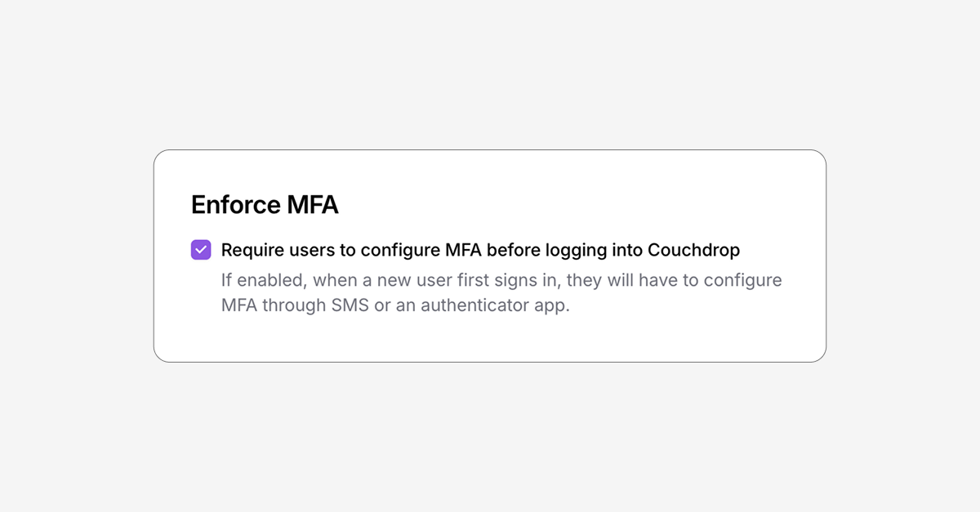Click the MFA description help text
The width and height of the screenshot is (980, 512).
click(x=501, y=292)
